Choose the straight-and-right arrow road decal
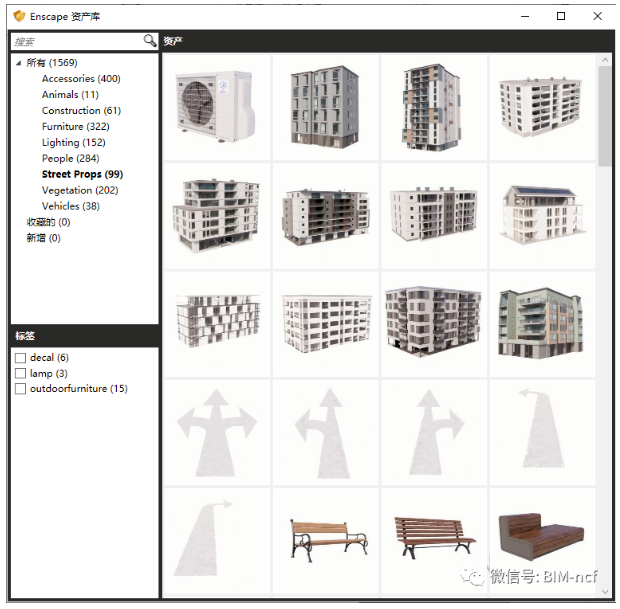This screenshot has height=609, width=620. 432,432
